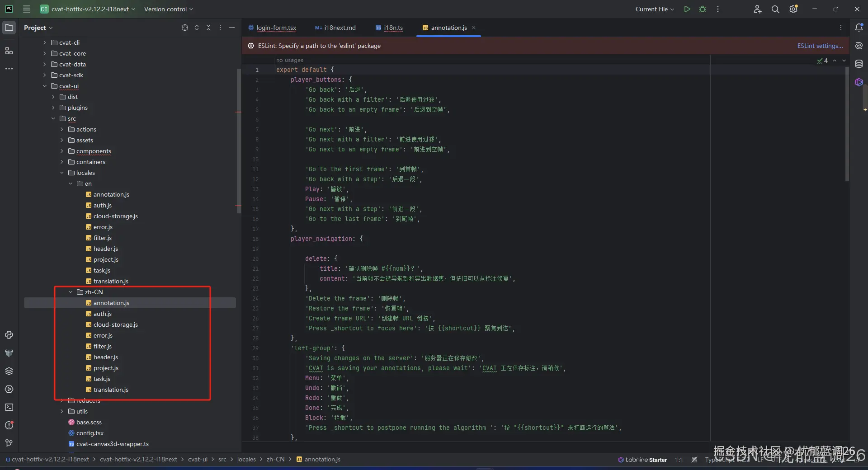Open translation.js under en folder
The height and width of the screenshot is (470, 868).
pos(111,281)
